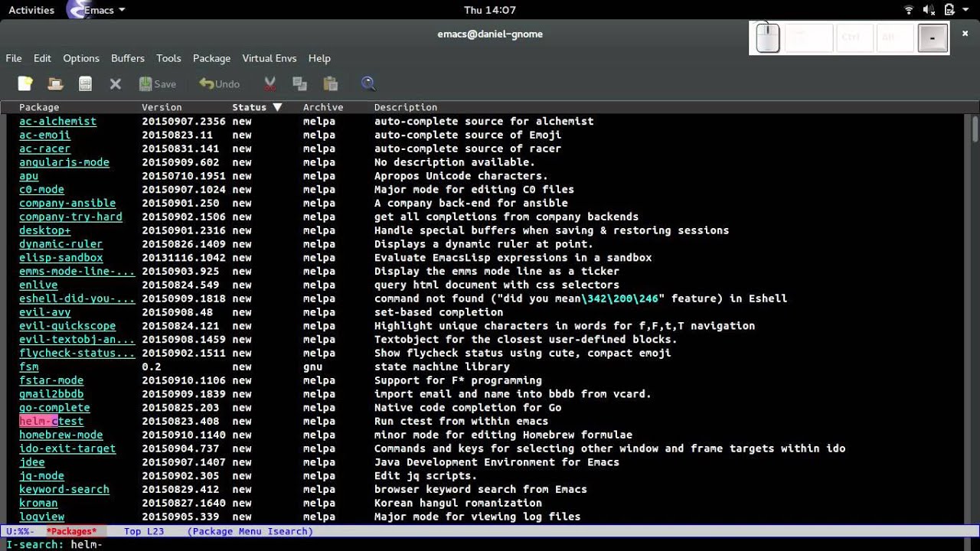Click the Cut scissors icon

point(269,83)
